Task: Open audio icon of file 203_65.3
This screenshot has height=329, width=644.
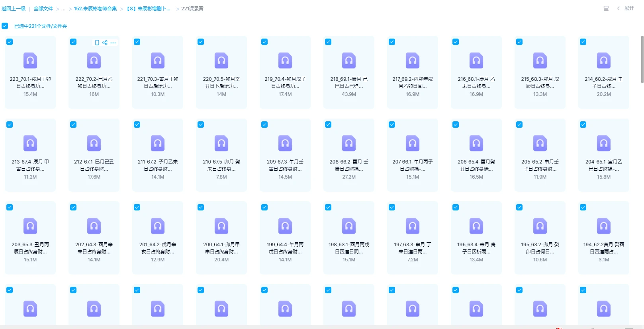Action: [30, 226]
